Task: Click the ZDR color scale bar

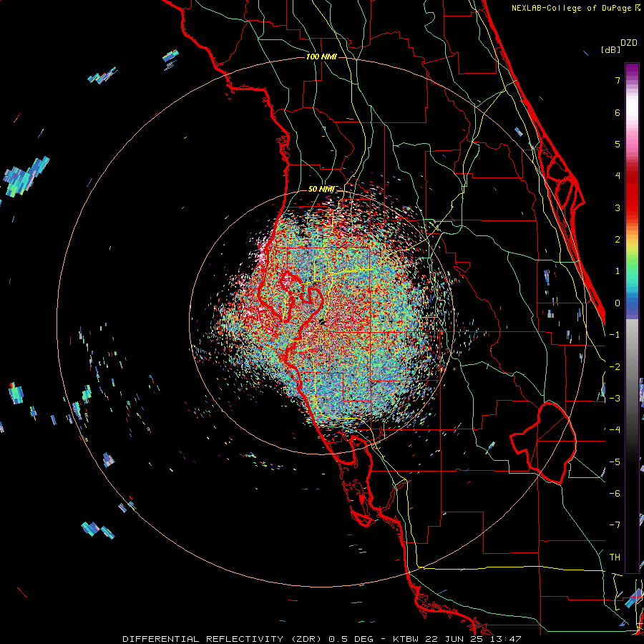Action: (x=632, y=318)
